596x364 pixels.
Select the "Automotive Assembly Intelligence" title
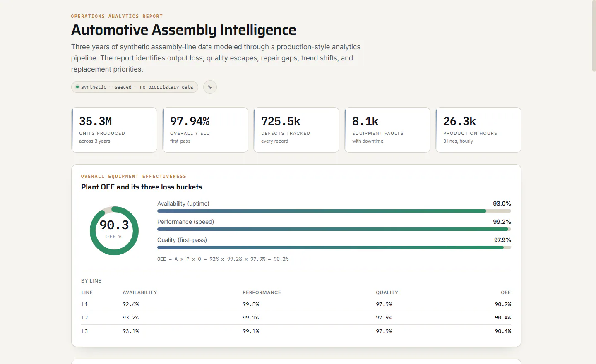click(184, 30)
